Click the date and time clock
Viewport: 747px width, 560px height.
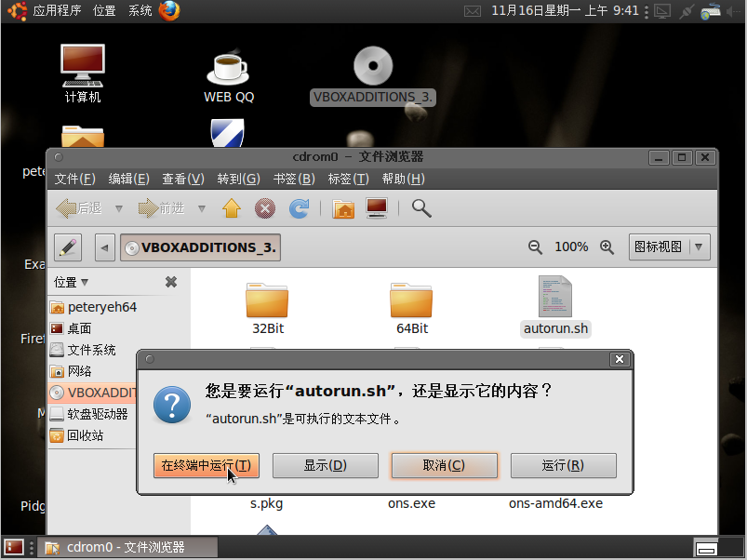point(565,10)
